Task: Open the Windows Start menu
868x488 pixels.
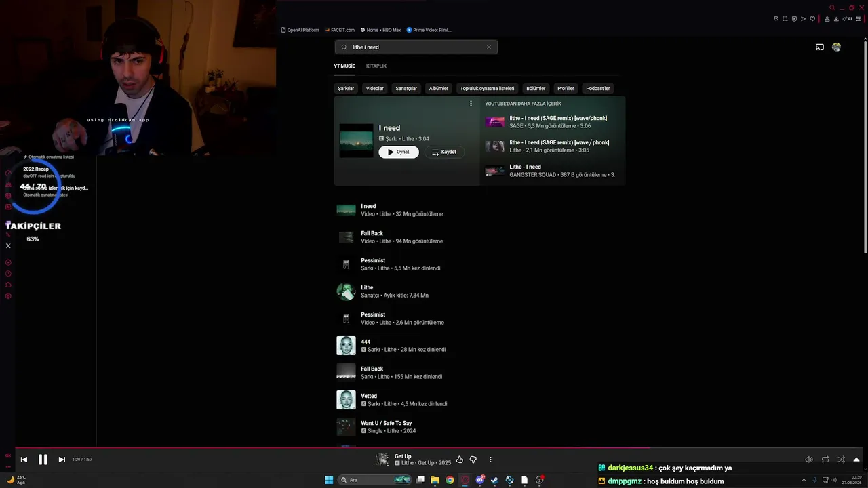Action: (x=329, y=480)
